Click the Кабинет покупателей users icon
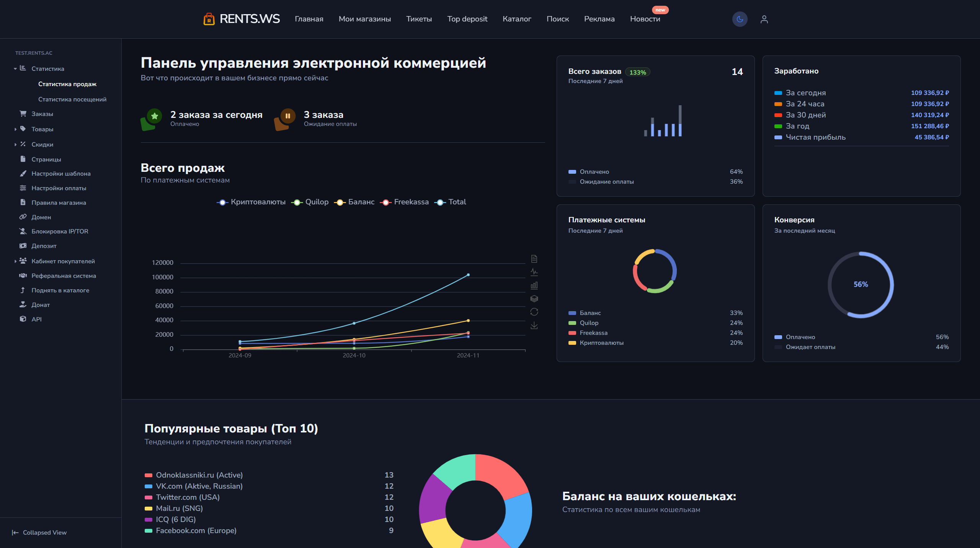Image resolution: width=980 pixels, height=548 pixels. pyautogui.click(x=23, y=261)
